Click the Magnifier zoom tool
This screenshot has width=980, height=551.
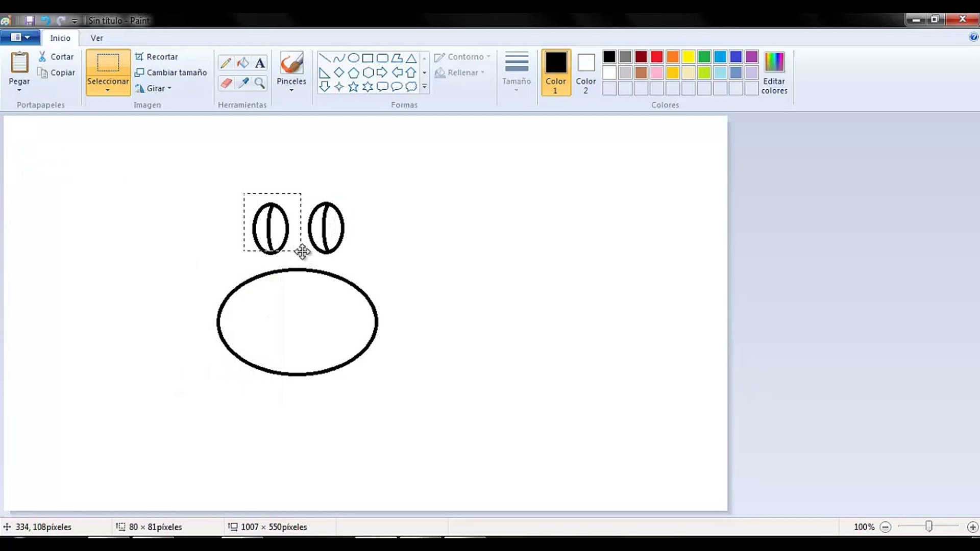tap(260, 83)
